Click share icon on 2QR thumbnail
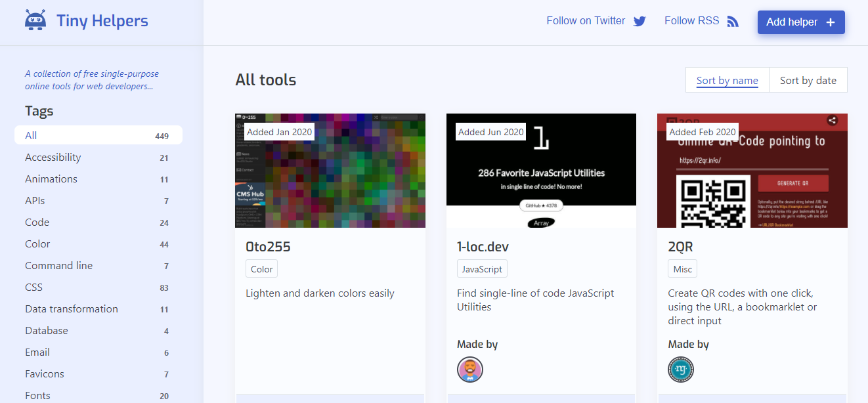Screen dimensions: 868x403 [x=832, y=120]
